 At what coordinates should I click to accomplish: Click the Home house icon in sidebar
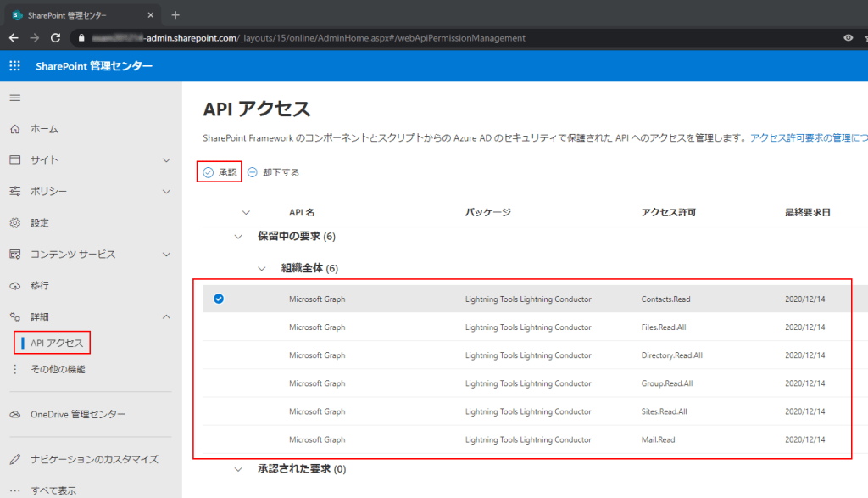coord(14,129)
